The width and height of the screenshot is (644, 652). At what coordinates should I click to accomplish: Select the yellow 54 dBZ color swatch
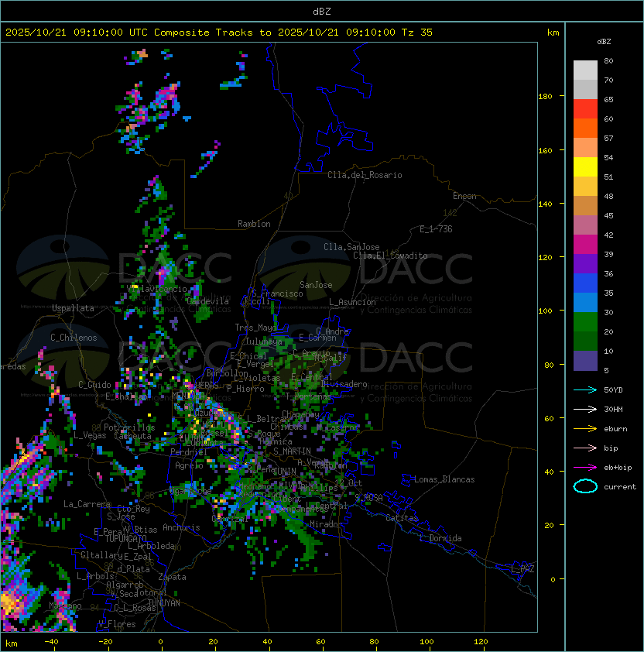coord(585,167)
